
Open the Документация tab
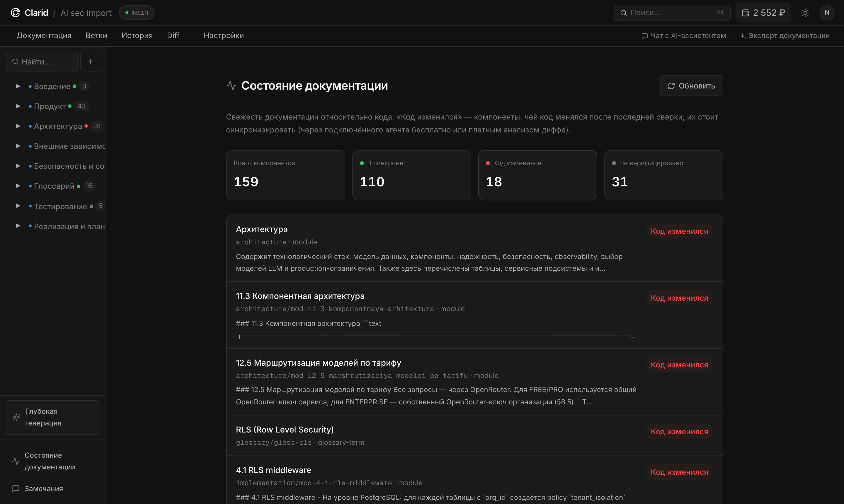click(x=44, y=36)
